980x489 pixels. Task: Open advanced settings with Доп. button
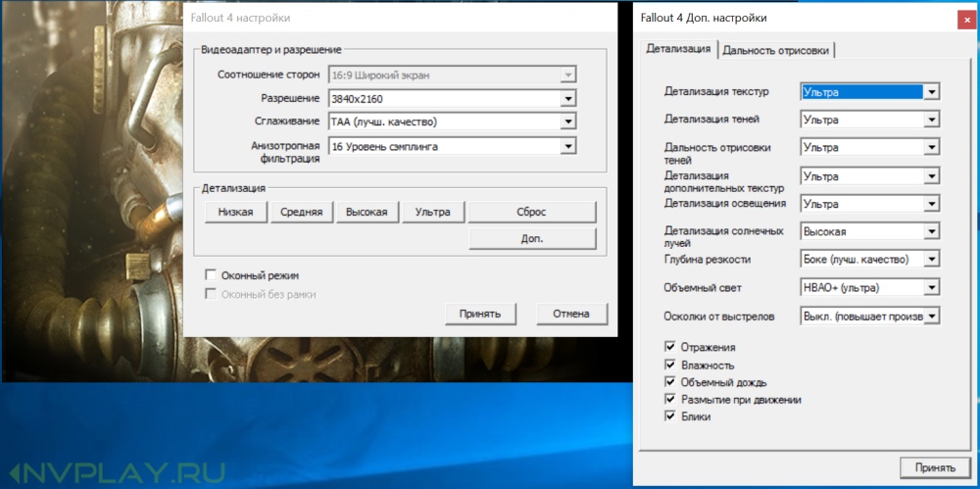coord(532,238)
